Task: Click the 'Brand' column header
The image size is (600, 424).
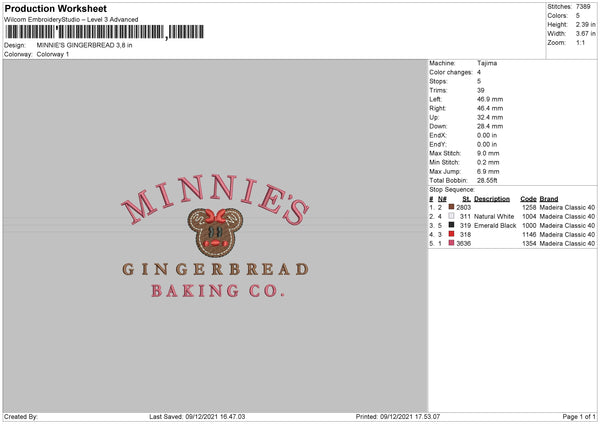Action: 549,199
